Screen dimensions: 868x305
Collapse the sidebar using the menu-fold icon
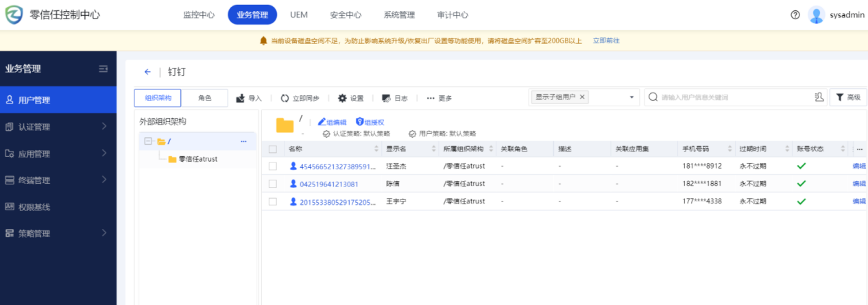104,69
